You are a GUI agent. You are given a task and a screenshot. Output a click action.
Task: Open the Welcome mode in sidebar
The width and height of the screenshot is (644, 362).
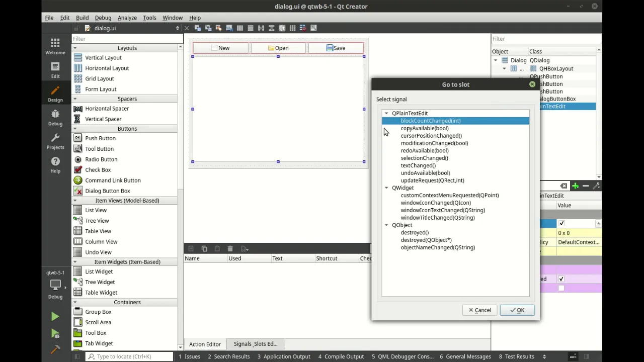point(55,46)
